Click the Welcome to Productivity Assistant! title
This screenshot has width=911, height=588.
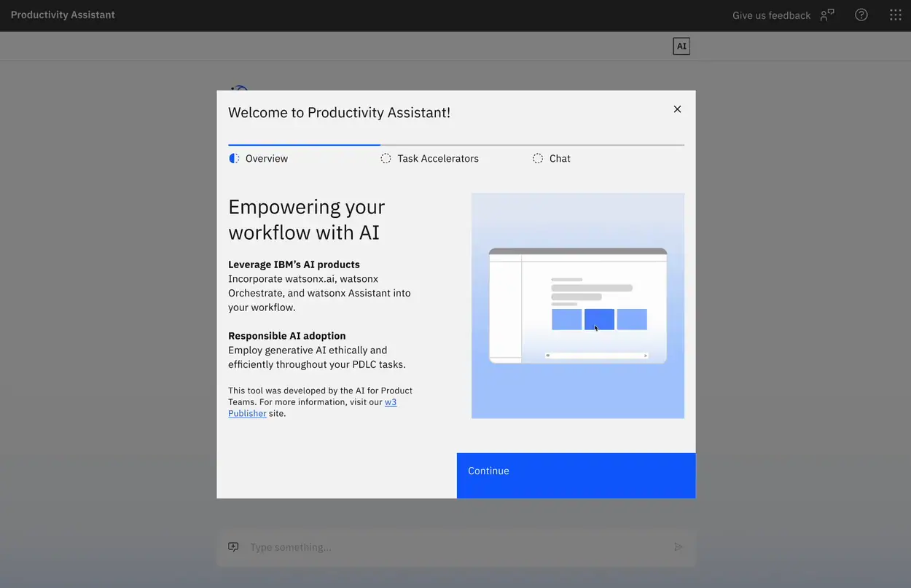339,112
